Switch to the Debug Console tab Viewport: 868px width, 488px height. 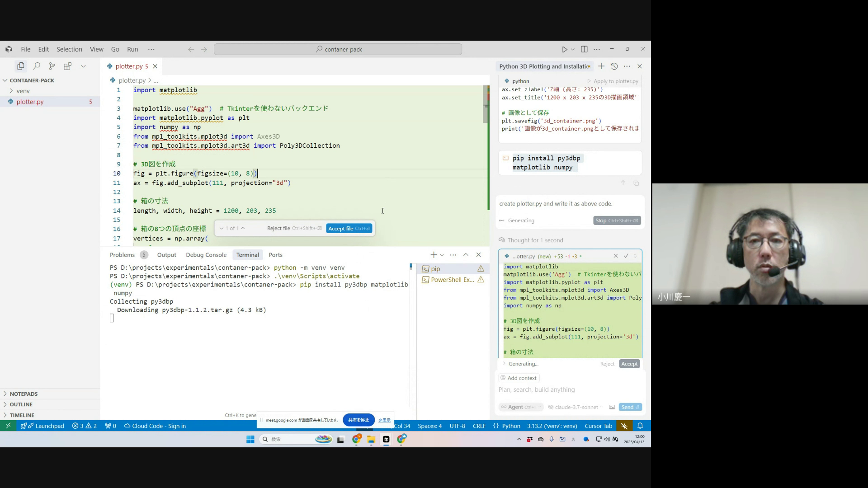click(206, 255)
